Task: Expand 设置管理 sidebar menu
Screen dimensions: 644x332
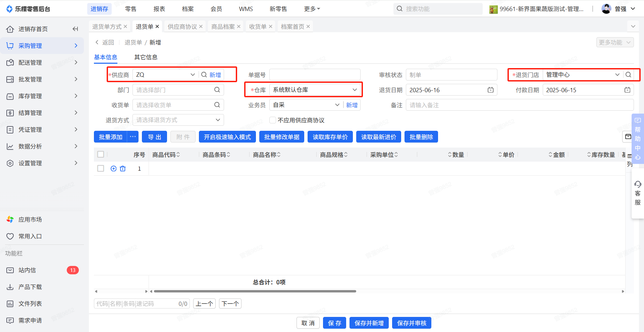Action: pyautogui.click(x=42, y=163)
